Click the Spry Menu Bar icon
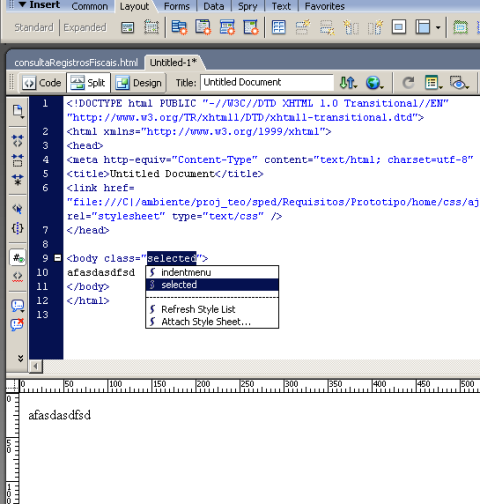The image size is (480, 504). point(179,27)
